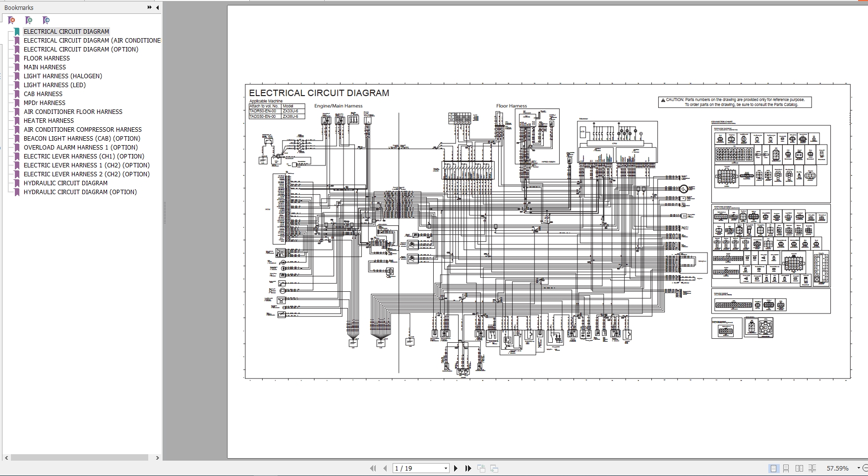The image size is (868, 476).
Task: Open the page number dropdown
Action: coord(446,468)
